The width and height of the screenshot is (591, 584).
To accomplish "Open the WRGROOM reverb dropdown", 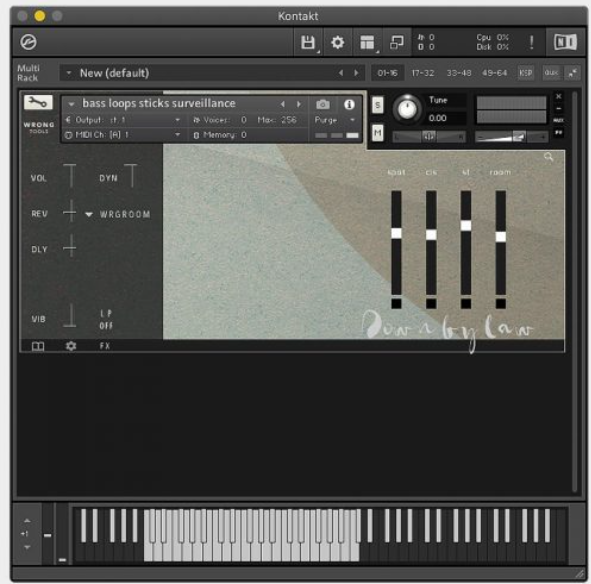I will [x=118, y=214].
